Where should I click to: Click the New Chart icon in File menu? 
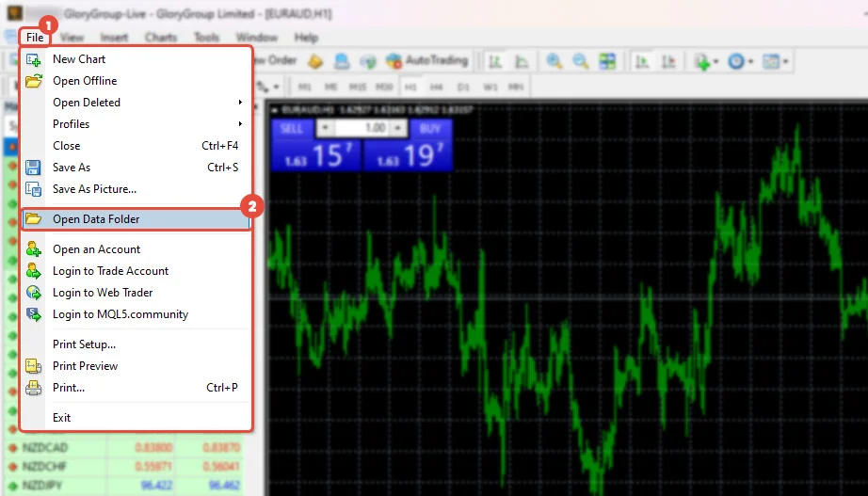[34, 59]
